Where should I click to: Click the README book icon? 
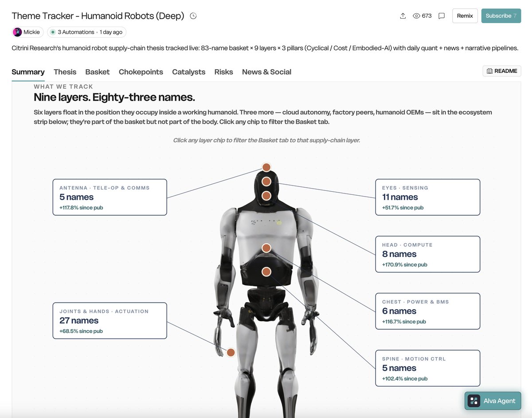490,71
